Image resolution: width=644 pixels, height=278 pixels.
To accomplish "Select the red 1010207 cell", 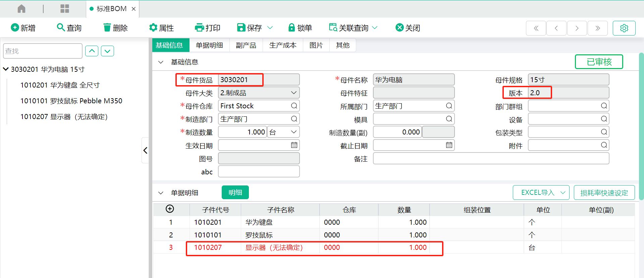I will pos(215,247).
